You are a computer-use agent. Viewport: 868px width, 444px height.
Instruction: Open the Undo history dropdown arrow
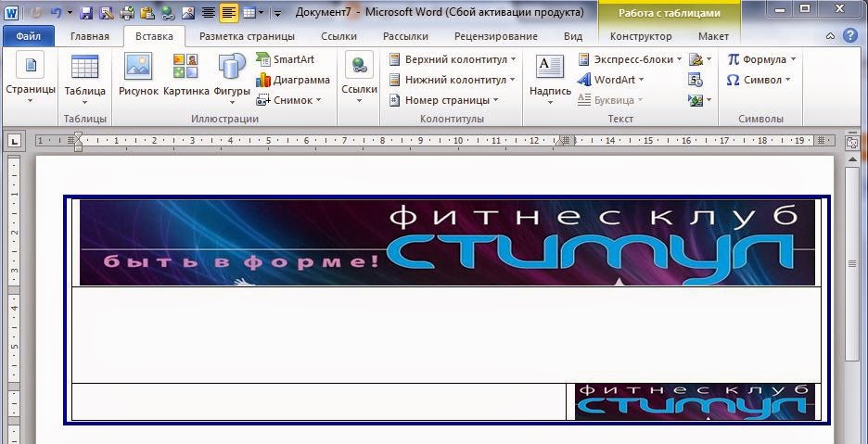click(70, 12)
